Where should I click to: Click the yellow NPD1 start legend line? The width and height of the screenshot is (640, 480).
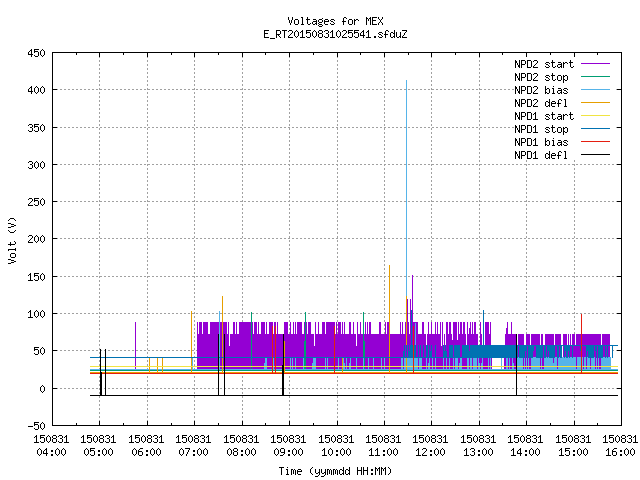point(595,116)
